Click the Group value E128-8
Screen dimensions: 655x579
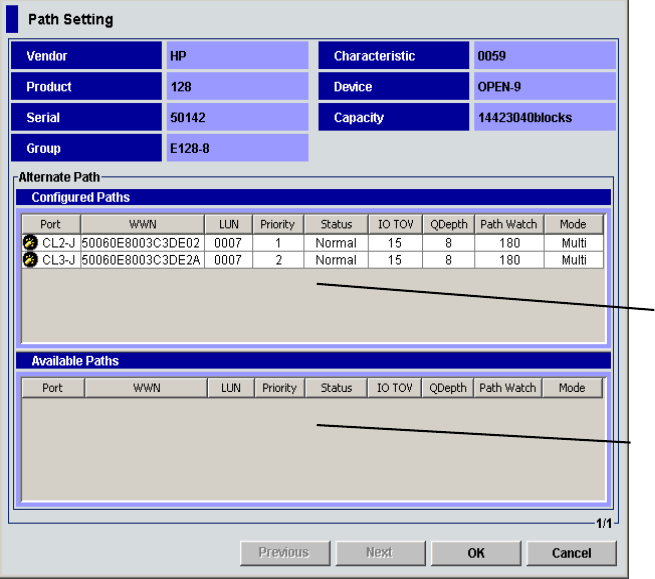234,149
